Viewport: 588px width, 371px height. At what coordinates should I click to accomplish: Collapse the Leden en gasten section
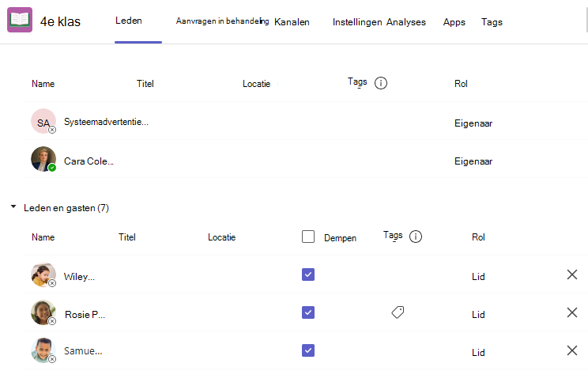click(x=13, y=207)
